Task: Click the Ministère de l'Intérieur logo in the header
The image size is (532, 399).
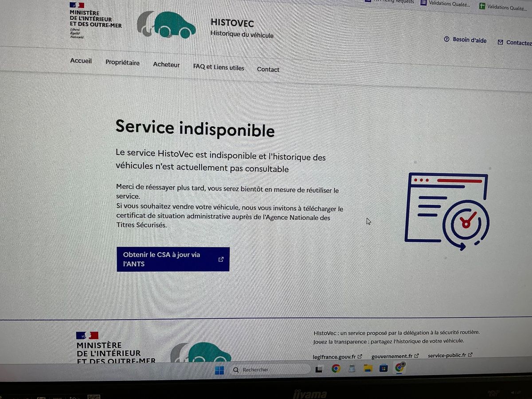Action: point(95,20)
